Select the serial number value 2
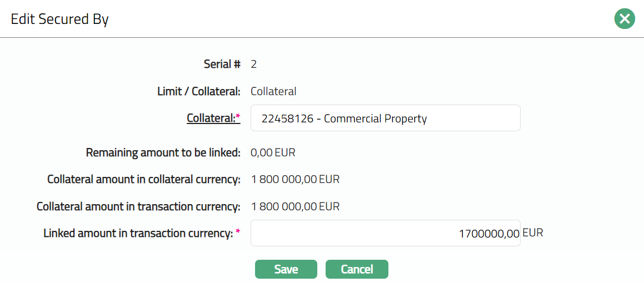644x282 pixels. pos(254,64)
